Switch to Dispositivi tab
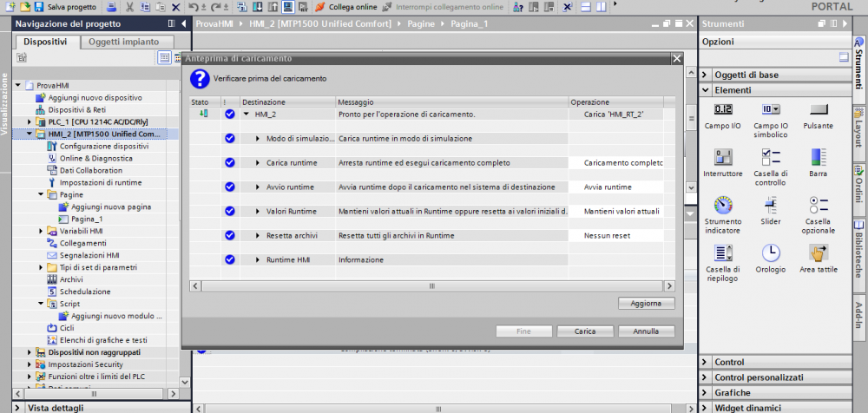 tap(45, 42)
